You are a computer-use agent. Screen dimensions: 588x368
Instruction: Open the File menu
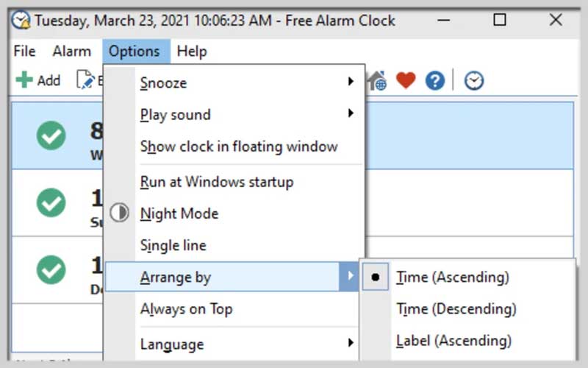(24, 51)
